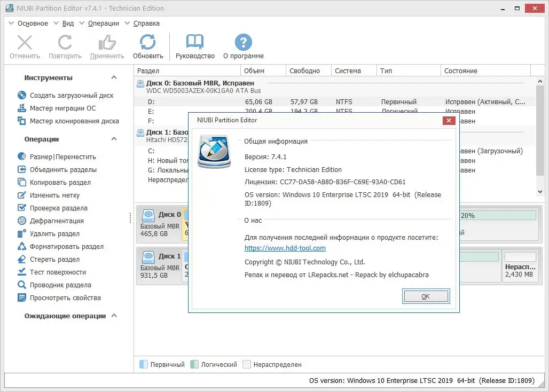This screenshot has width=549, height=392.
Task: Click OK in the about dialog
Action: pyautogui.click(x=426, y=296)
